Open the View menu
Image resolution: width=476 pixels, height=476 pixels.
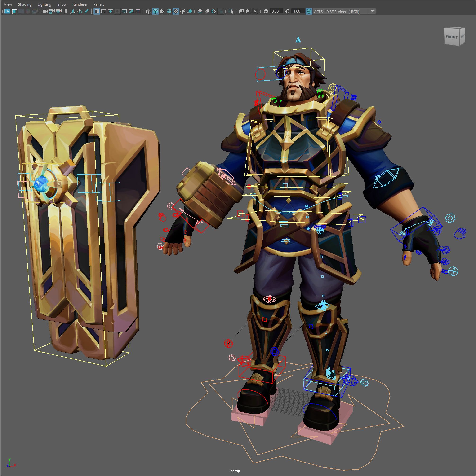click(x=8, y=4)
